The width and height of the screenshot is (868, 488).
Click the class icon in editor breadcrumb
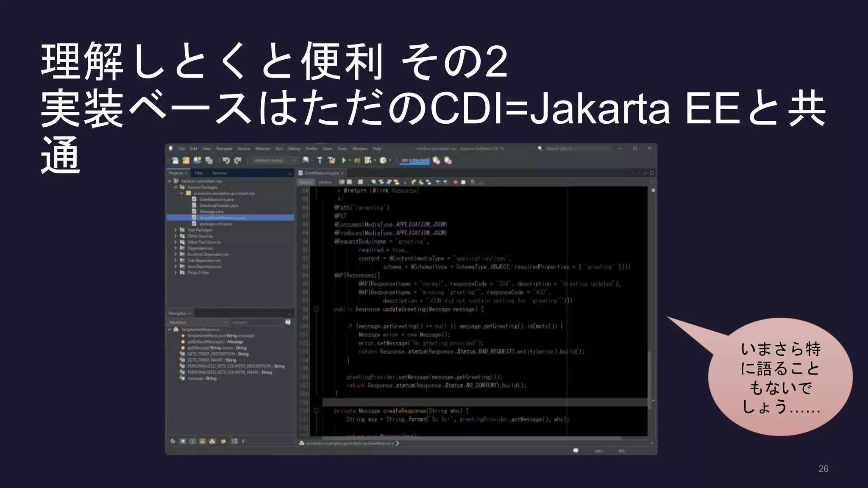302,443
